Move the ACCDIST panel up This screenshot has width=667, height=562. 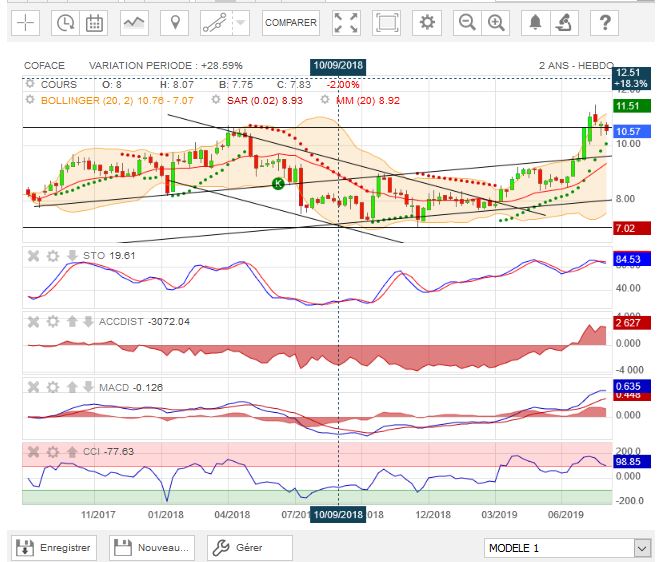[72, 321]
